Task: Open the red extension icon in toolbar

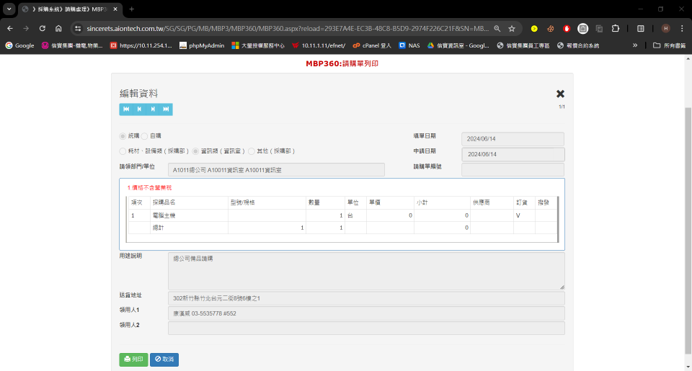Action: point(567,28)
